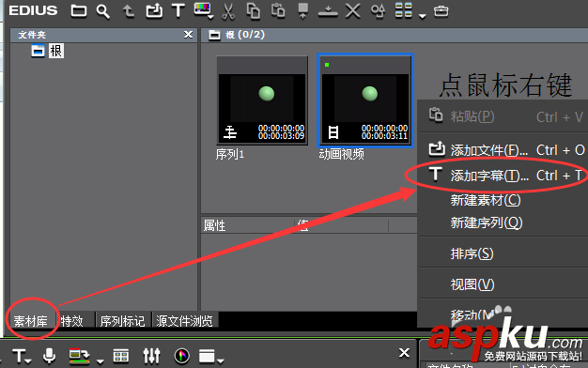Click the properties icon in toolbar
Screen dimensions: 588x368
coord(378,11)
